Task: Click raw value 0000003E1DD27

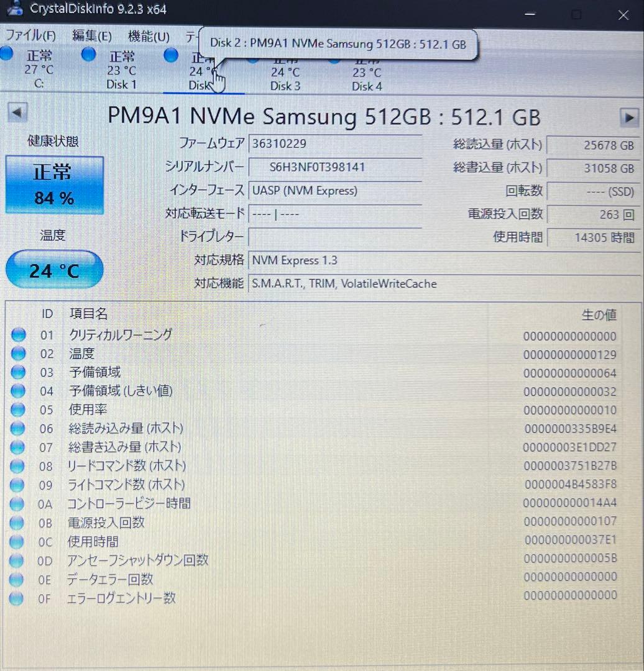Action: click(x=569, y=447)
